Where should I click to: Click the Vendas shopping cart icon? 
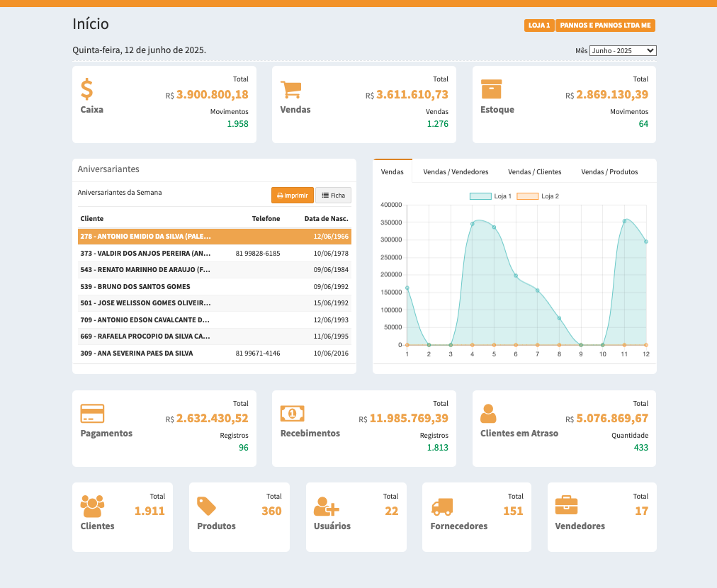(290, 89)
